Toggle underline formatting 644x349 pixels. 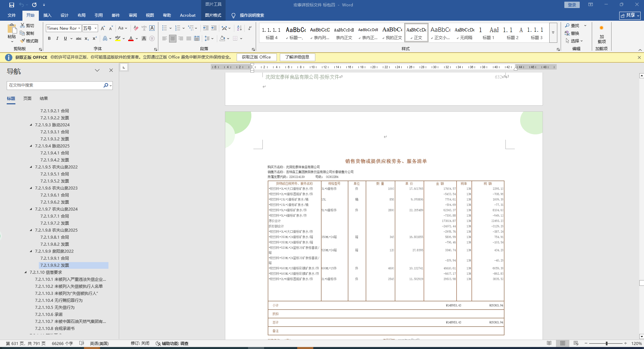tap(65, 39)
